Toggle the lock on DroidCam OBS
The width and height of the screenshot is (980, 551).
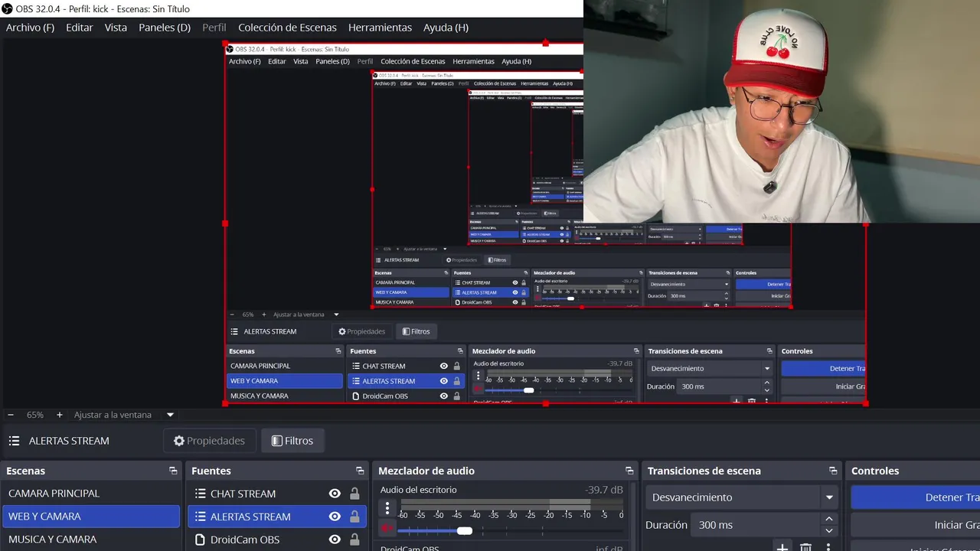354,540
